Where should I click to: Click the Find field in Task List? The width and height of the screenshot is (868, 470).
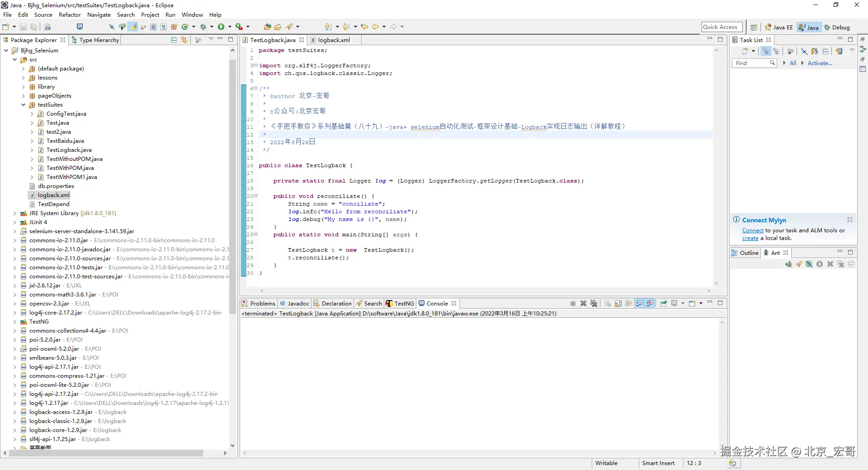tap(750, 63)
